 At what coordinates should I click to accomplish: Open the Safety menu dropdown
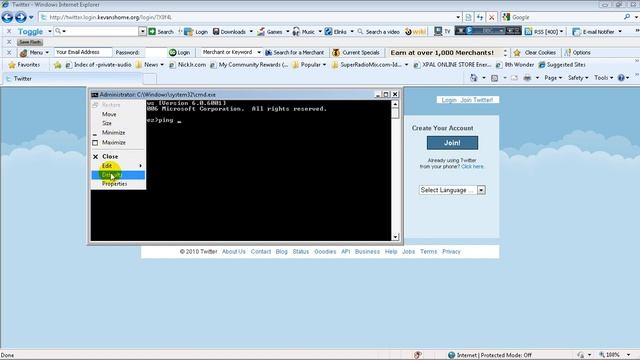tap(578, 78)
